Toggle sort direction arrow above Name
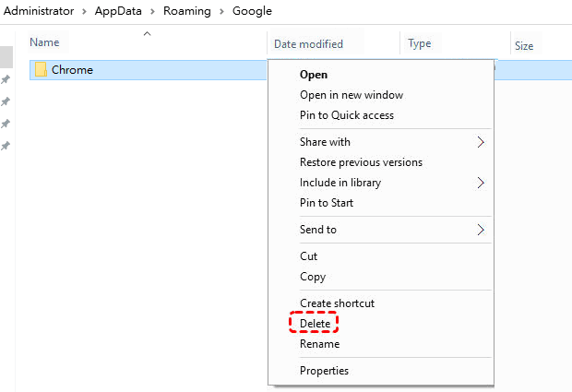Viewport: 572px width, 392px height. click(x=147, y=34)
